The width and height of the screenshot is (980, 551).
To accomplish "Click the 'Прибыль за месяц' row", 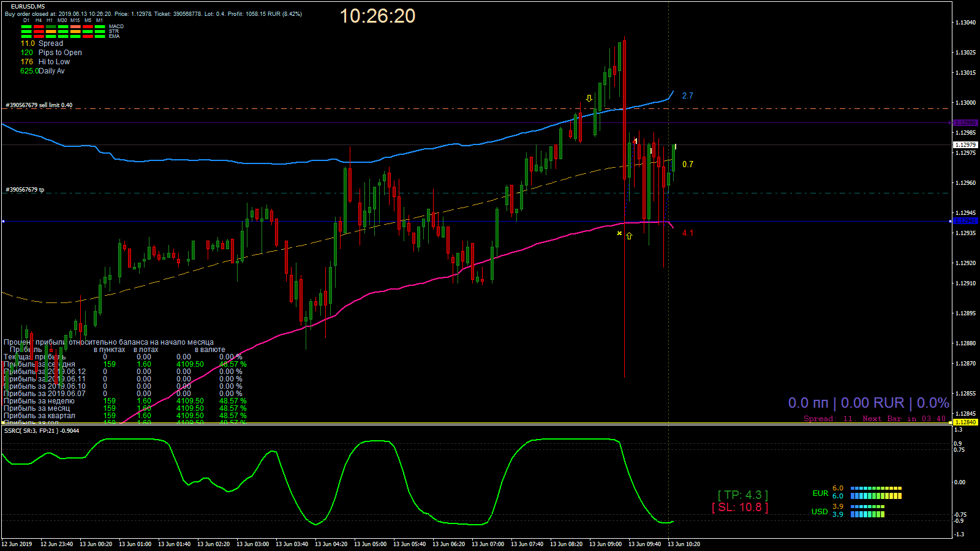I will tap(125, 408).
